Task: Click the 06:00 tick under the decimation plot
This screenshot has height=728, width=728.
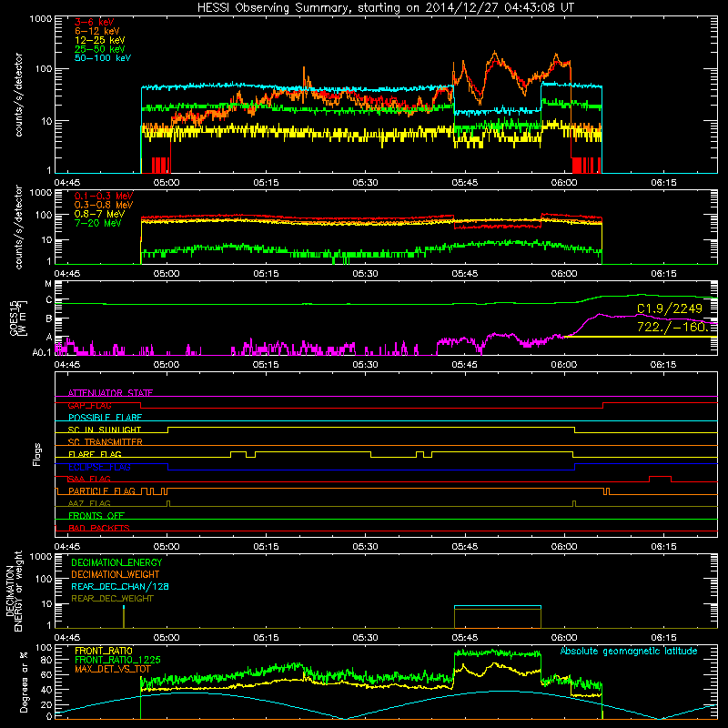Action: coord(564,638)
